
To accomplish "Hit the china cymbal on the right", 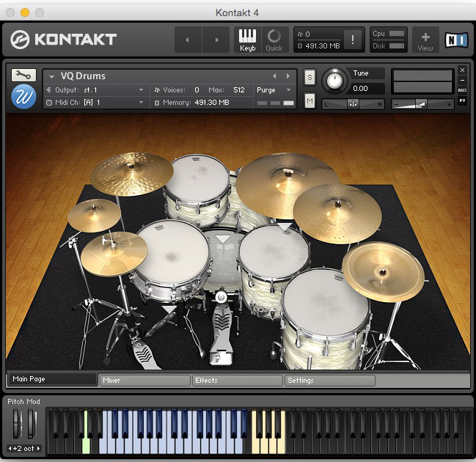I will [383, 271].
